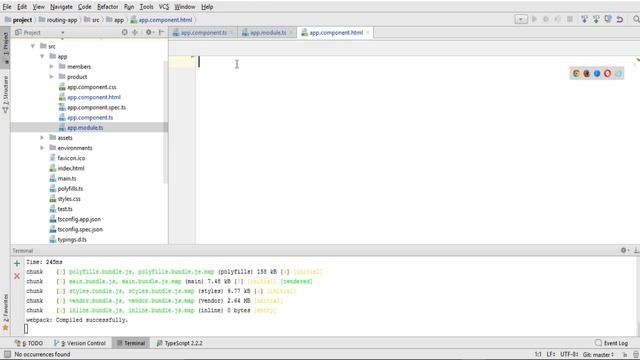Screen dimensions: 640x360
Task: Collapse the app folder
Action: [x=42, y=56]
